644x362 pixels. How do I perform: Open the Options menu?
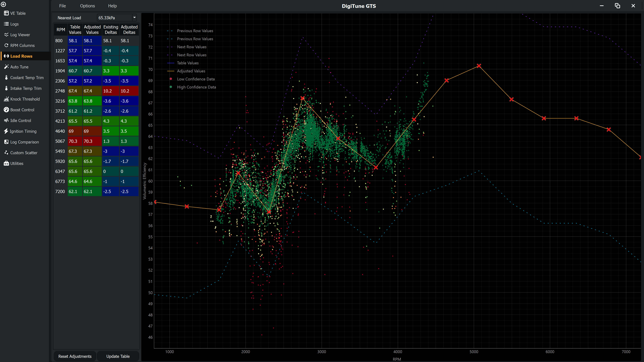(x=87, y=6)
